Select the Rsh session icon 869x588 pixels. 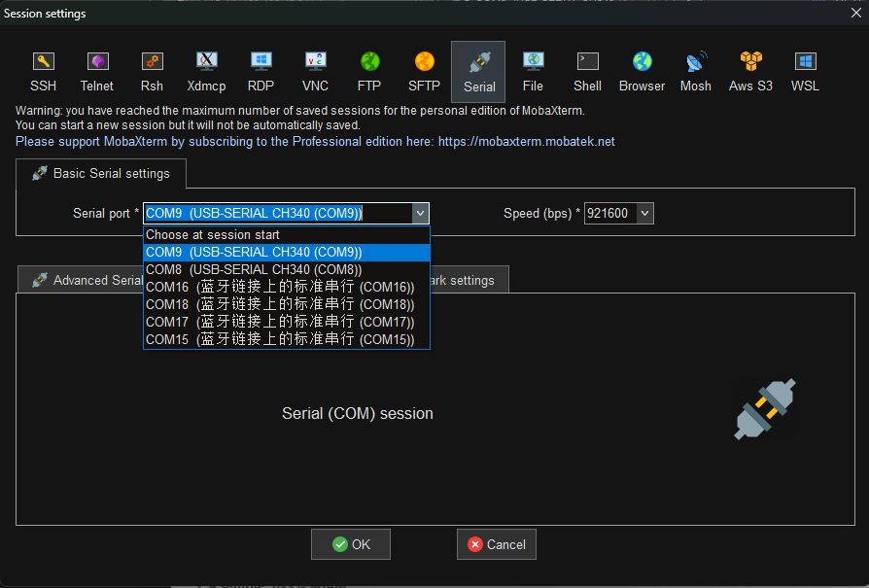[152, 72]
